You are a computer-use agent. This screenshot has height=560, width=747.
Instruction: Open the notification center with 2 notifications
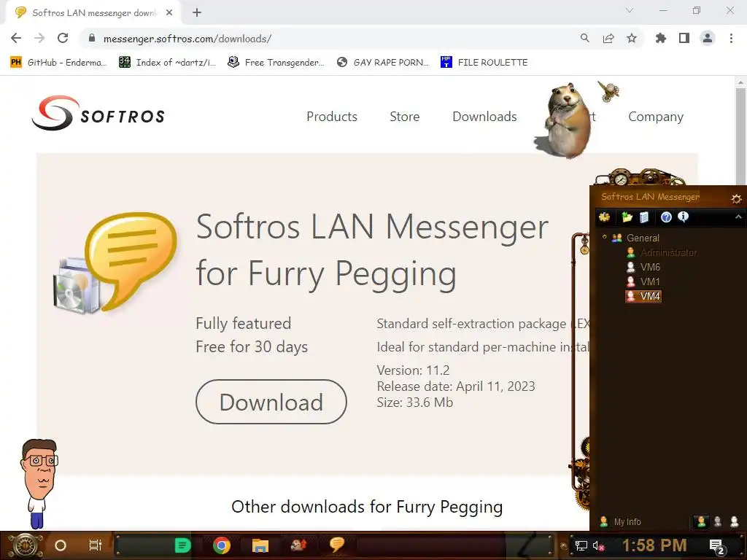tap(717, 547)
